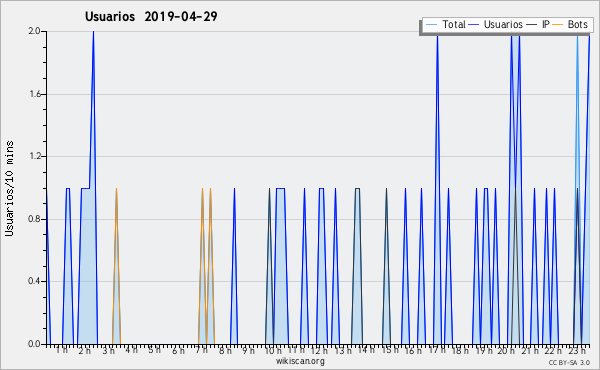Click the dark blue line swatch for Usuarios legend
The image size is (600, 370).
(x=474, y=25)
